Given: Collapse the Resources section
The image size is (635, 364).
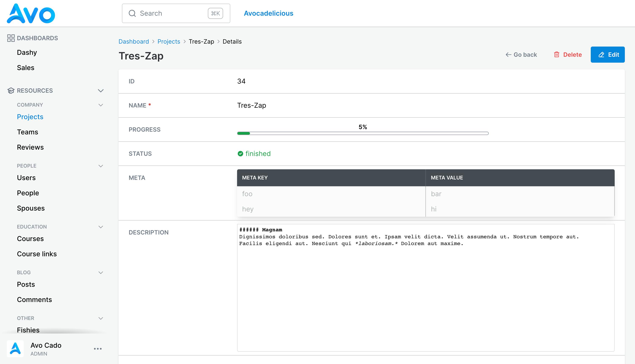Looking at the screenshot, I should 101,91.
